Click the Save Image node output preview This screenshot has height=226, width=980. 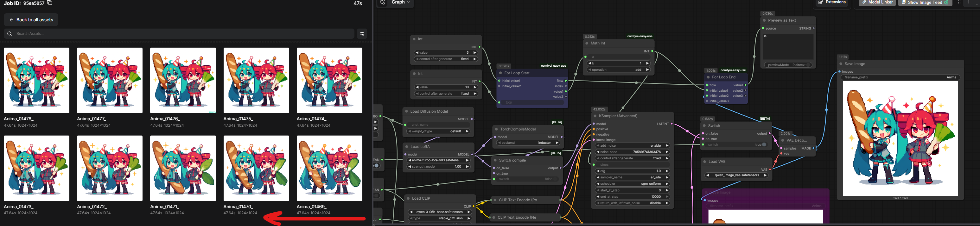(900, 139)
